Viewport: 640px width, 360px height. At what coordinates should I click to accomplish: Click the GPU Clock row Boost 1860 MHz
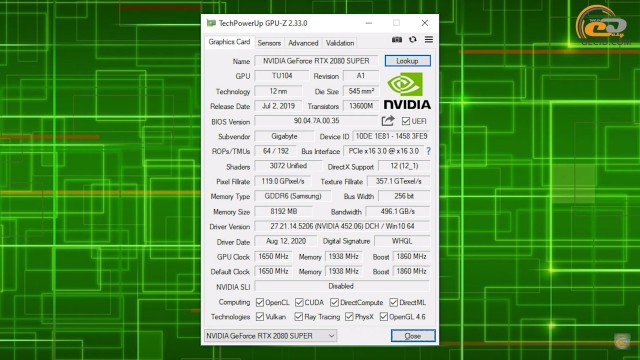point(411,256)
